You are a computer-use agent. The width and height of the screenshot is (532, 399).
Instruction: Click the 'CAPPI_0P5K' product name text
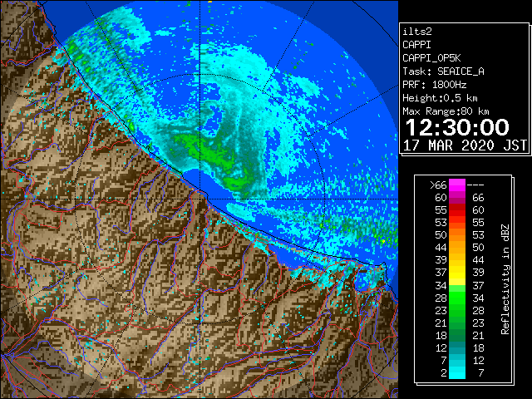pos(431,58)
